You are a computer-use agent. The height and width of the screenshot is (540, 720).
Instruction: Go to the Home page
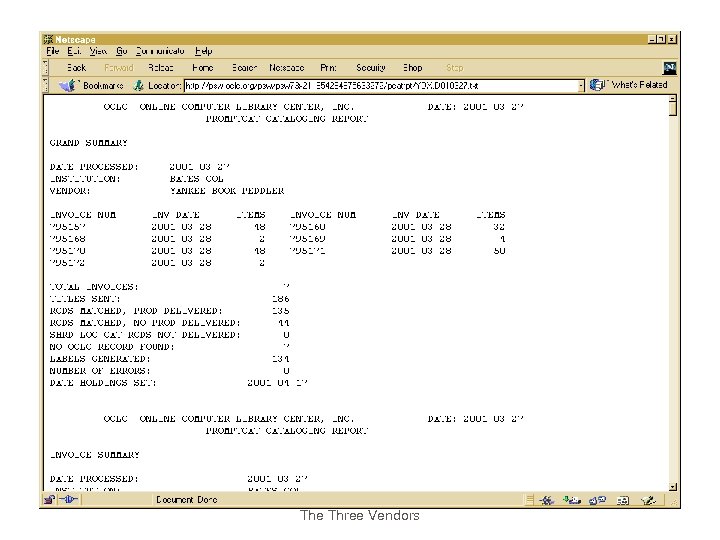(202, 68)
